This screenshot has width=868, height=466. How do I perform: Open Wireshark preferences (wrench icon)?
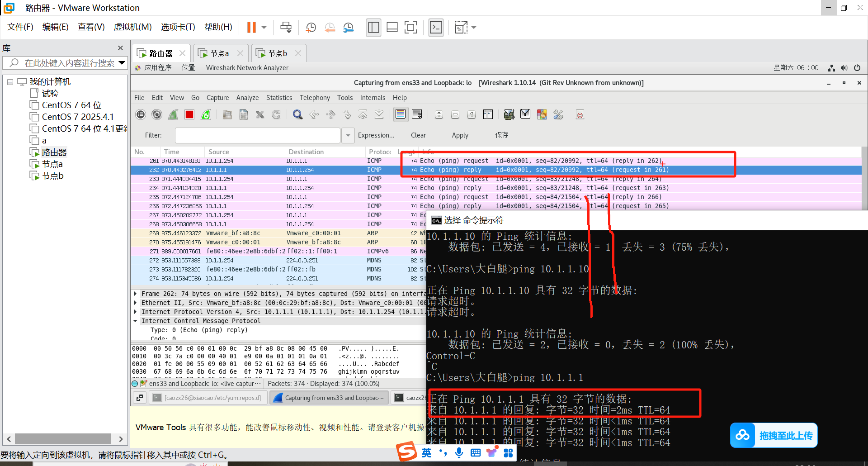[558, 114]
